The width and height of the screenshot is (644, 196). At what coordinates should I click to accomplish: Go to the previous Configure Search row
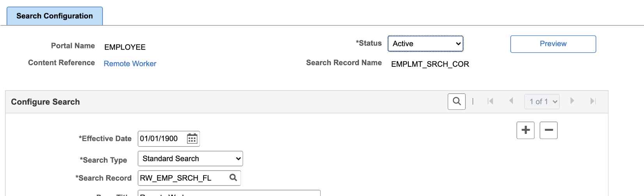(x=511, y=101)
